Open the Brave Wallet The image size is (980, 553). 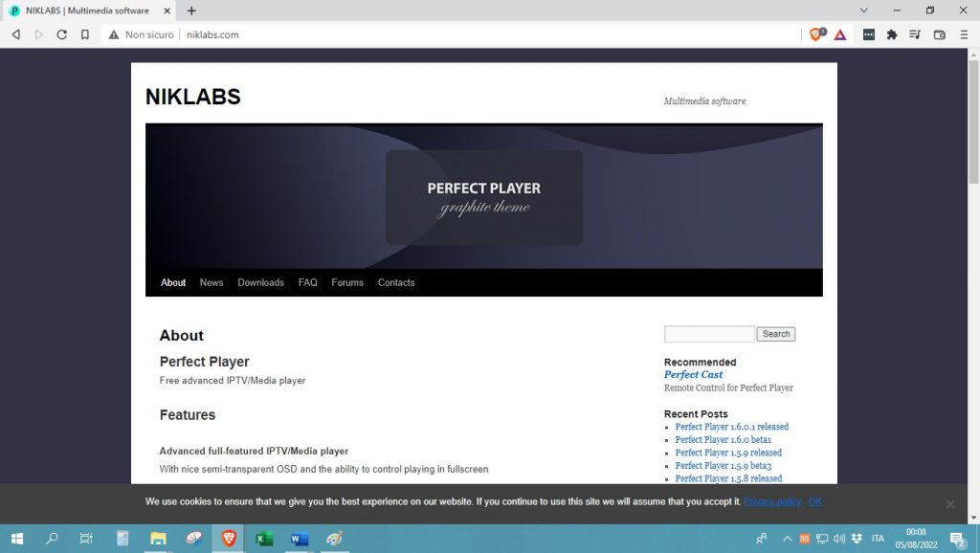pyautogui.click(x=940, y=34)
